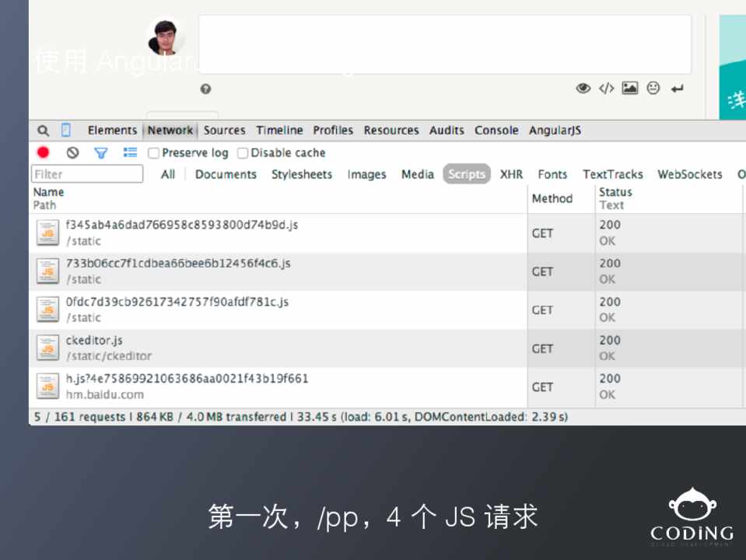Screen dimensions: 746x560
Task: Click the Method column header
Action: tap(552, 198)
